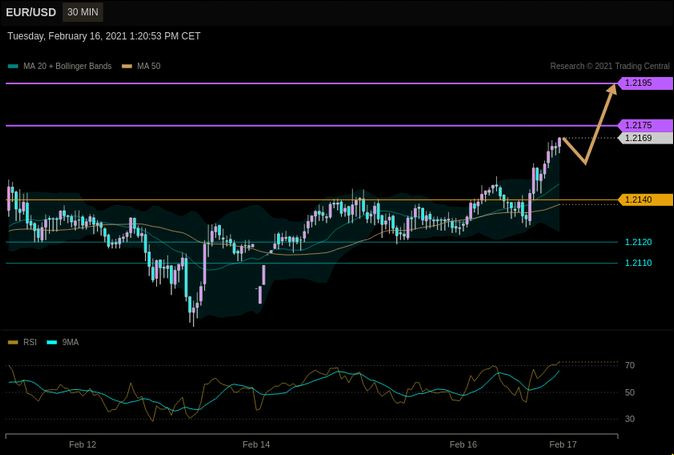Click the Feb 16 date label
674x455 pixels.
463,445
